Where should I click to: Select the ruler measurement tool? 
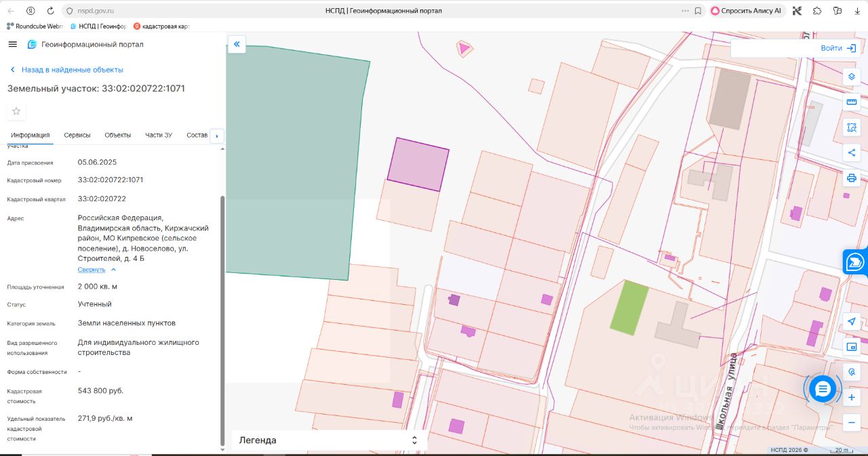click(852, 102)
